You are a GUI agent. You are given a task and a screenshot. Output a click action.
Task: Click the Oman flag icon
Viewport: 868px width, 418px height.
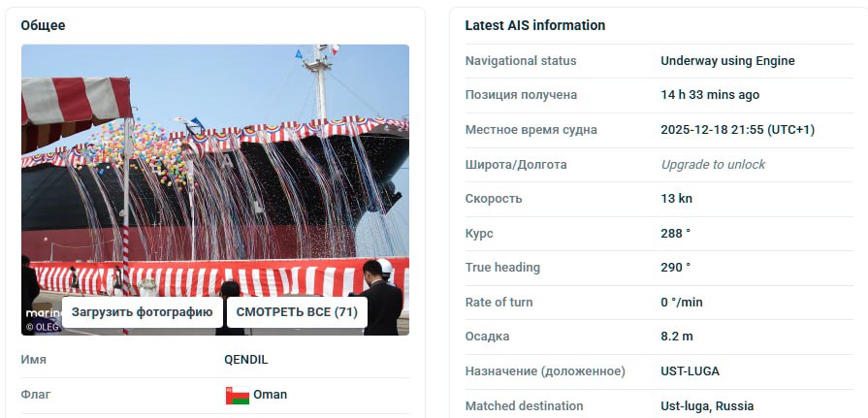(238, 396)
